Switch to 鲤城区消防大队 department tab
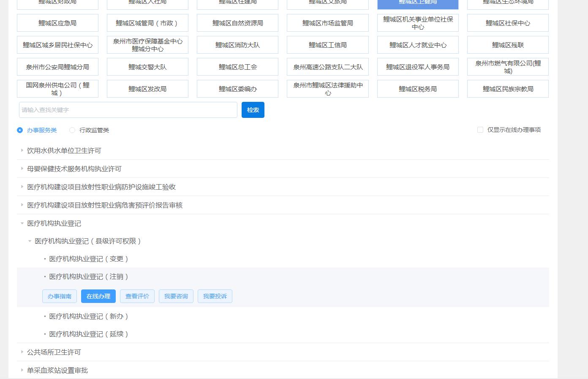The height and width of the screenshot is (379, 588). (237, 45)
